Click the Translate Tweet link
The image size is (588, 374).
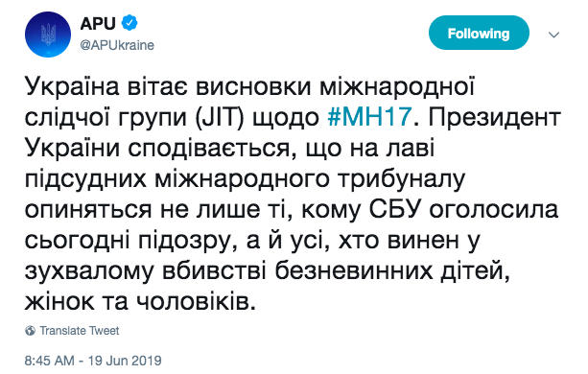(x=80, y=331)
